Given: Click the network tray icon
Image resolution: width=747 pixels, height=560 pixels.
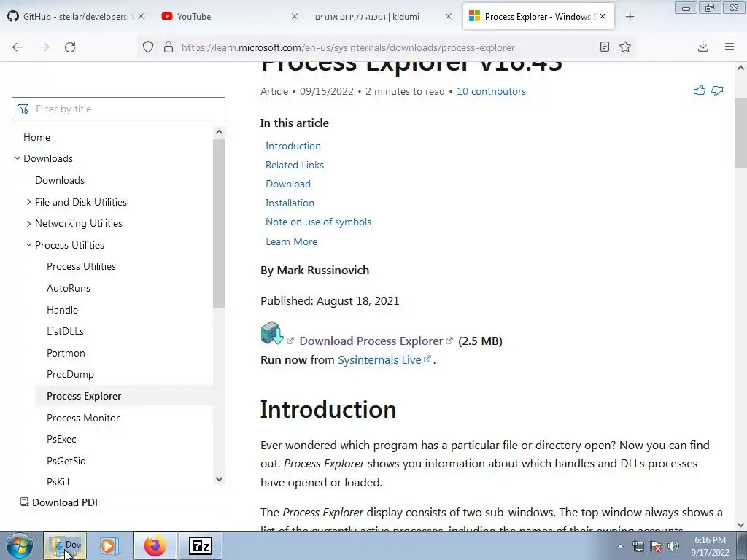Looking at the screenshot, I should (638, 546).
